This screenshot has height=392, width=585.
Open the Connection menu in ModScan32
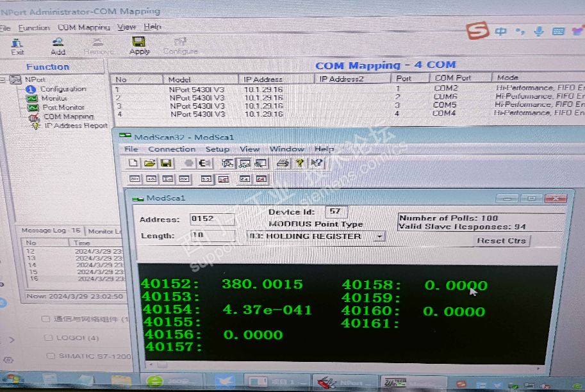(172, 149)
